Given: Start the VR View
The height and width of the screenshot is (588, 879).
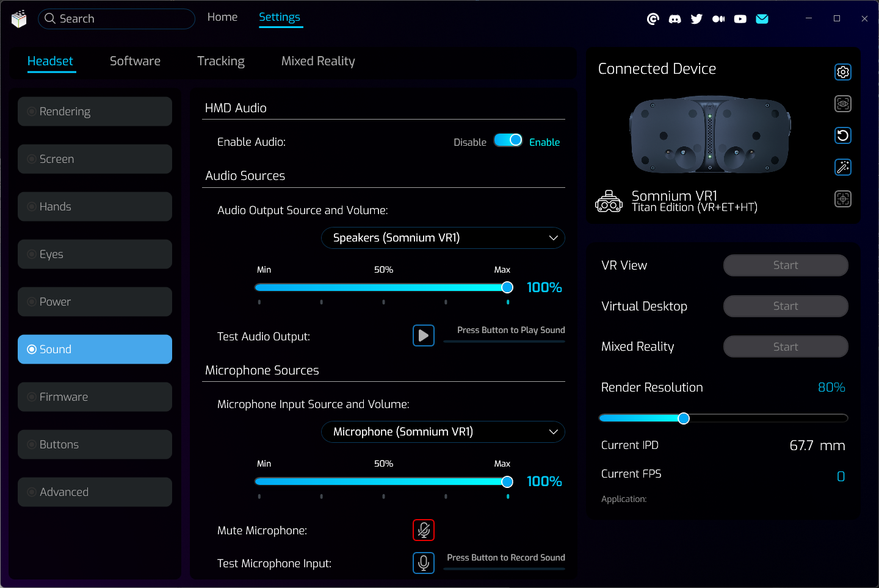Looking at the screenshot, I should click(x=785, y=265).
